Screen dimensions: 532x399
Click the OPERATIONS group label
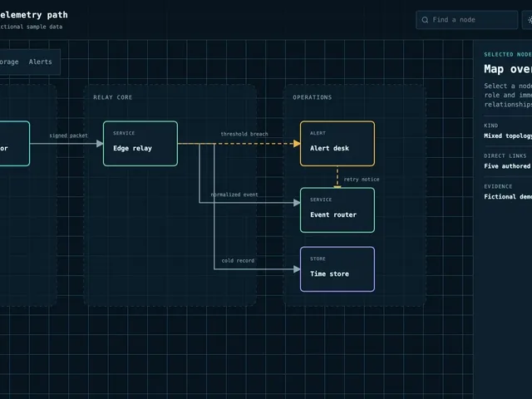coord(313,97)
